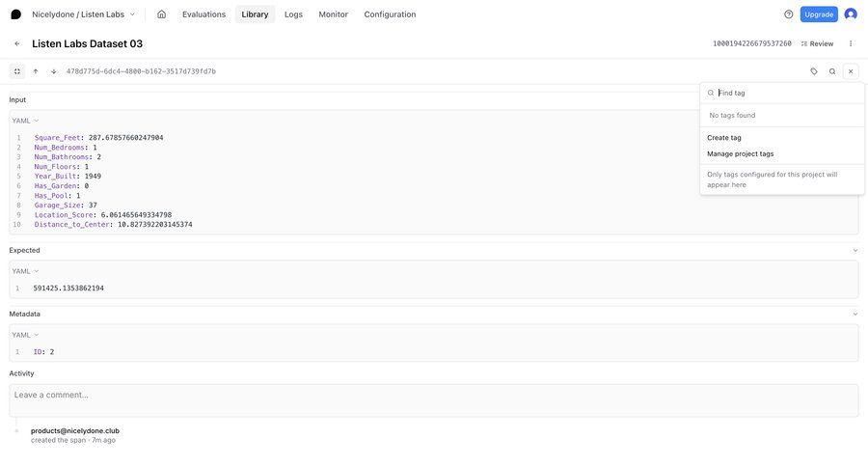Go to the home icon
868x467 pixels.
[162, 14]
